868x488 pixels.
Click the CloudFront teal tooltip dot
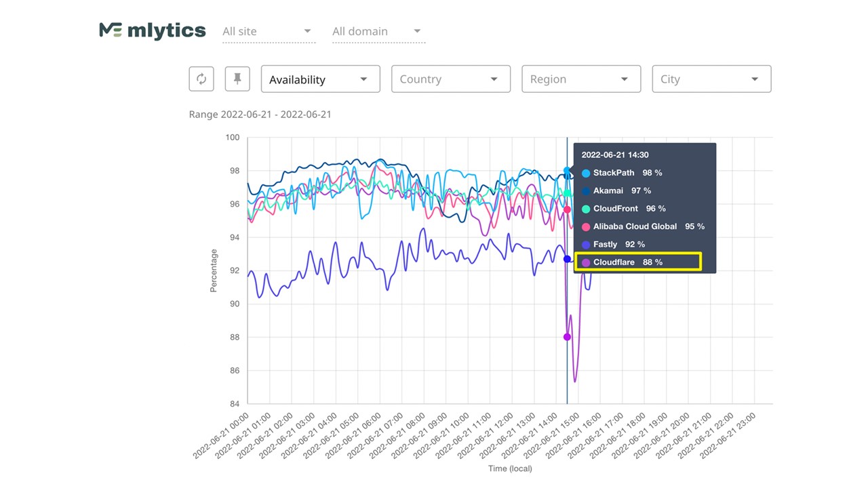pyautogui.click(x=586, y=209)
